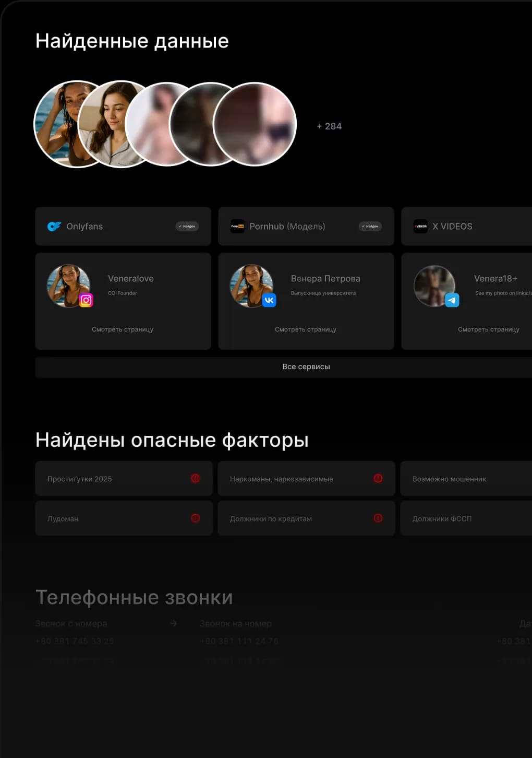The height and width of the screenshot is (758, 532).
Task: Click red warning icon in Лудоман row
Action: (x=196, y=518)
